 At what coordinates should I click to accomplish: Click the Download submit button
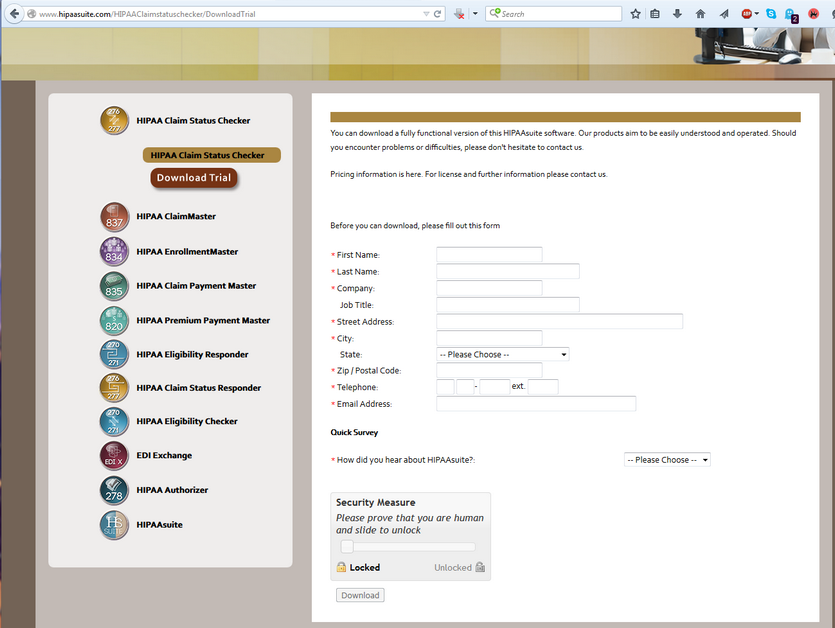(360, 595)
